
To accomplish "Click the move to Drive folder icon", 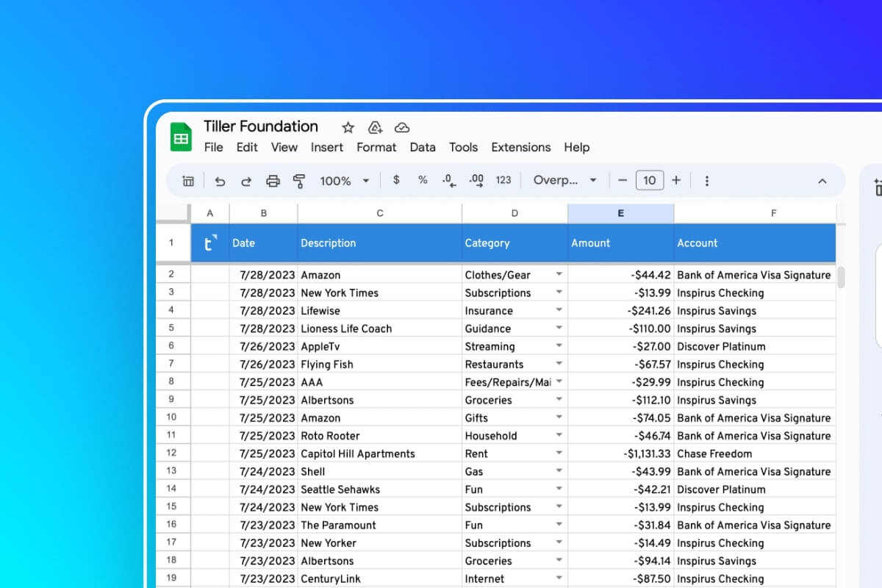I will tap(375, 127).
